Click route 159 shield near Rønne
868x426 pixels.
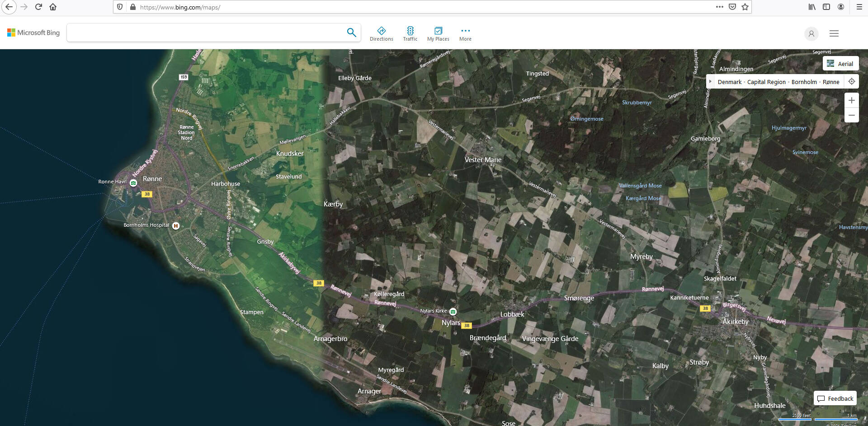tap(184, 77)
